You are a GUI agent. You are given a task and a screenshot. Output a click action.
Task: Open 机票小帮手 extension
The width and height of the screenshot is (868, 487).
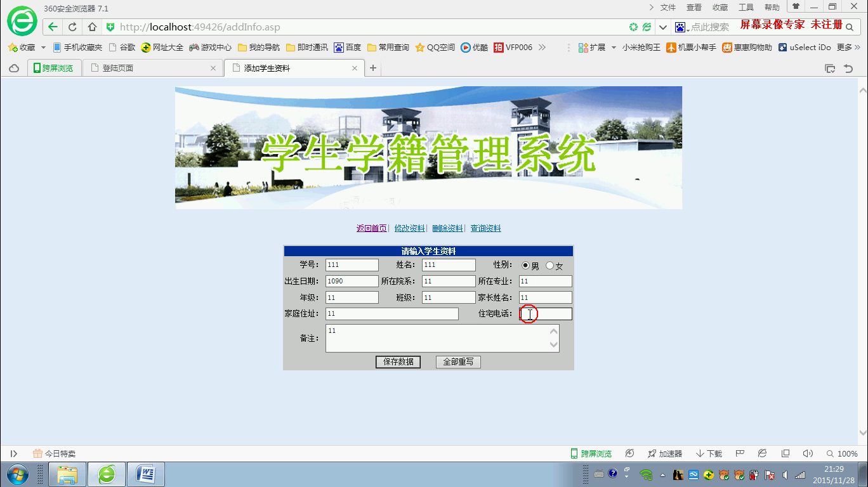[x=692, y=48]
